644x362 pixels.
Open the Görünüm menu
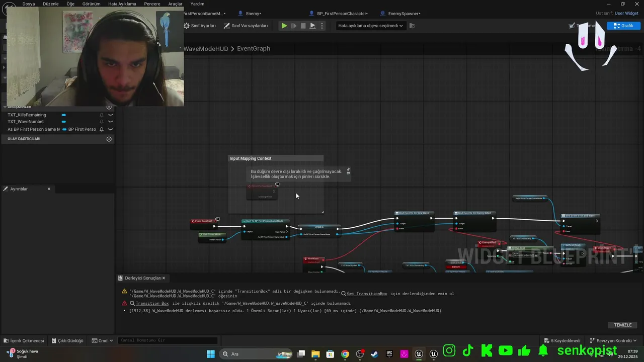[x=92, y=4]
